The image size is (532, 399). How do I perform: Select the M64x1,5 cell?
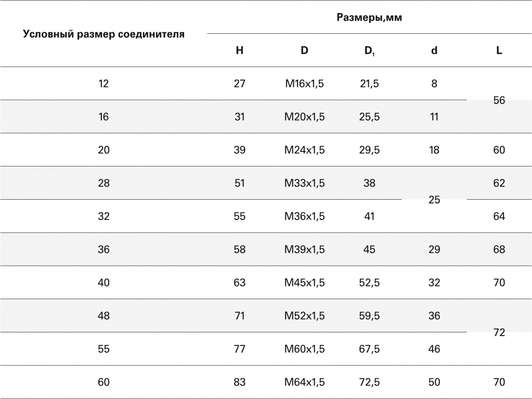coord(304,382)
